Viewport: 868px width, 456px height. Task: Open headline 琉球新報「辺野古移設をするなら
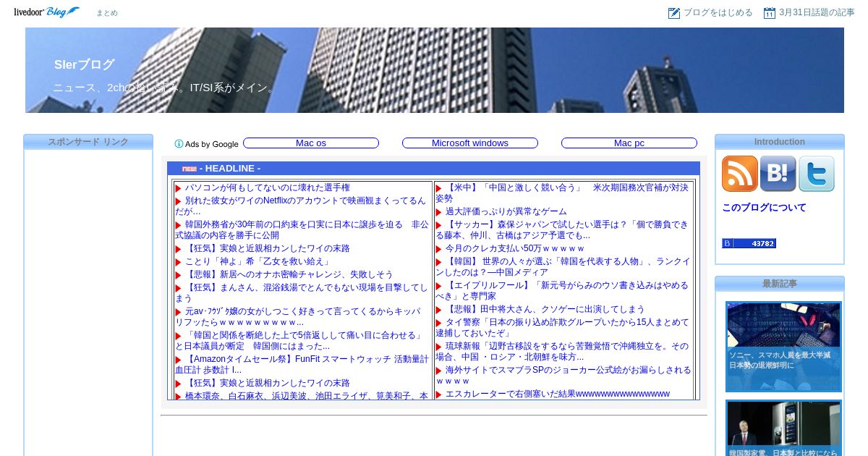pos(562,352)
